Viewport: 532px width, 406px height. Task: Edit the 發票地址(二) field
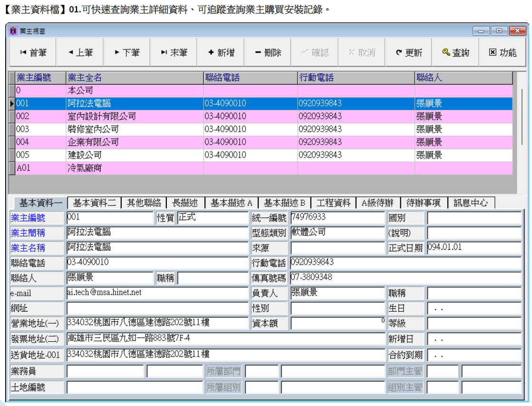(226, 338)
